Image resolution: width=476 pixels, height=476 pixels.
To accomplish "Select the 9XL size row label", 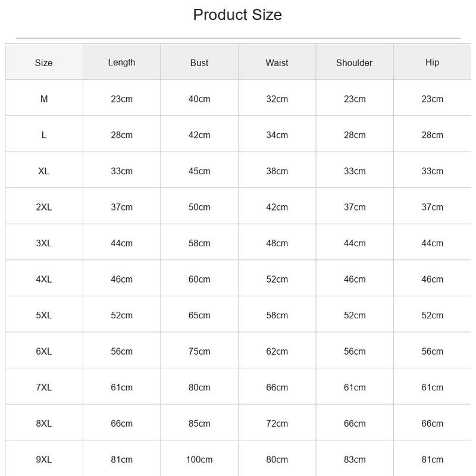I will (x=43, y=459).
